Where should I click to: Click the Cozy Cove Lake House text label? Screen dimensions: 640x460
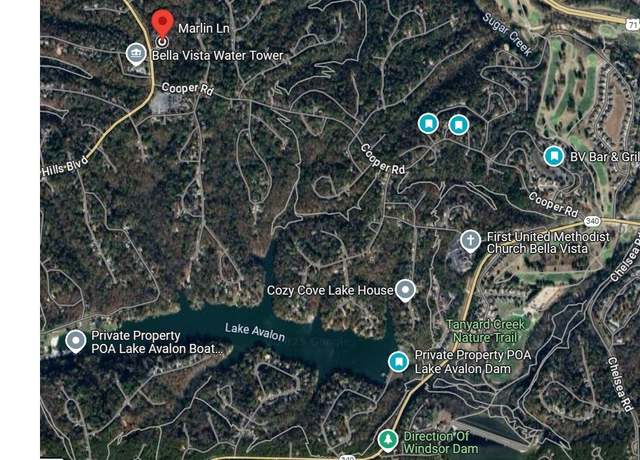[x=330, y=290]
